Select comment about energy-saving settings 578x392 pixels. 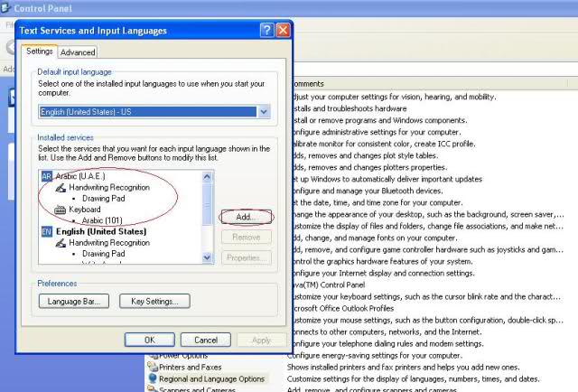(374, 356)
